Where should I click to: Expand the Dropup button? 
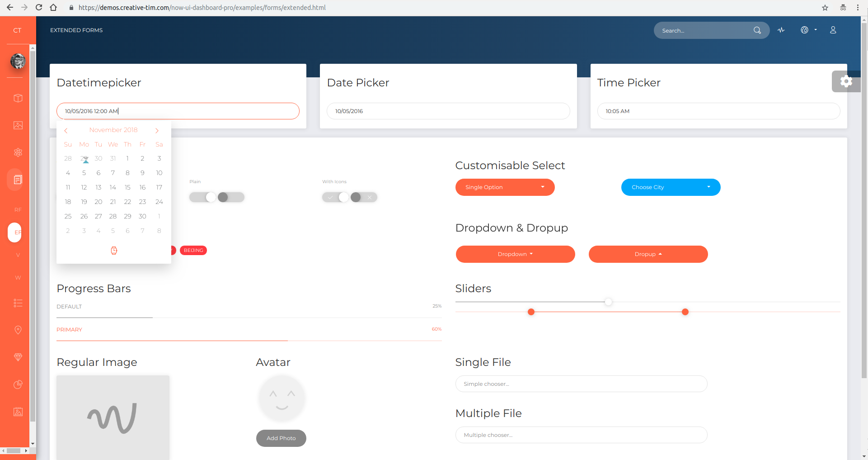648,254
